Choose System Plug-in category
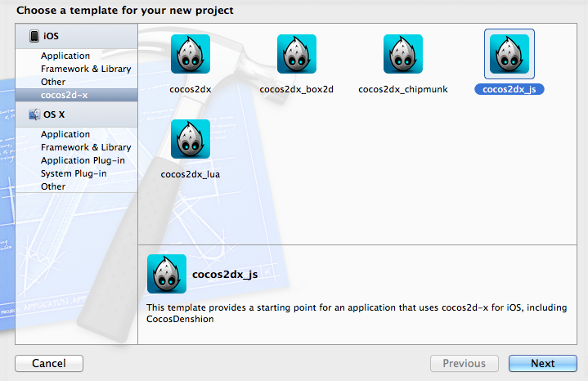588x381 pixels. point(74,173)
